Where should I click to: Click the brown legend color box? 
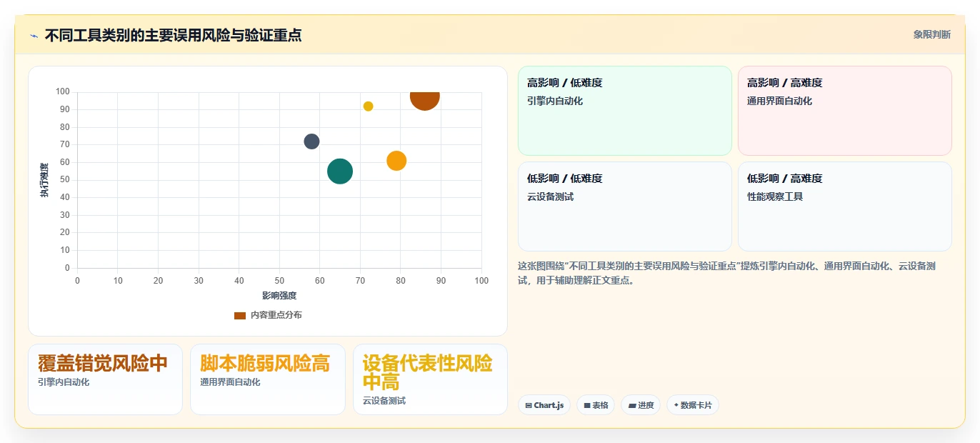click(x=240, y=315)
